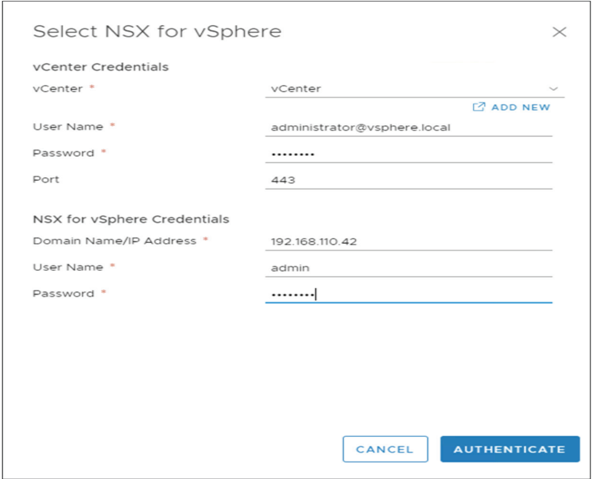
Task: Click the Select NSX for vSphere title
Action: 157,32
